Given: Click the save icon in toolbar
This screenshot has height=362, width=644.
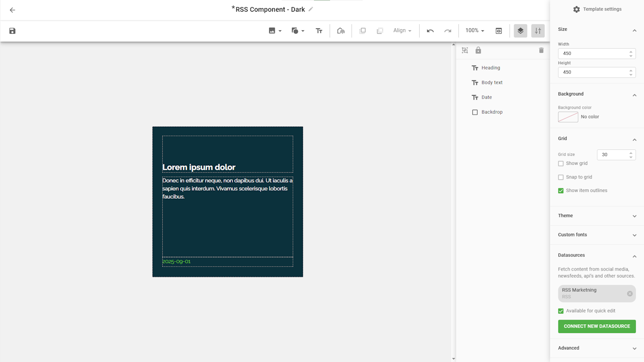Looking at the screenshot, I should tap(13, 31).
